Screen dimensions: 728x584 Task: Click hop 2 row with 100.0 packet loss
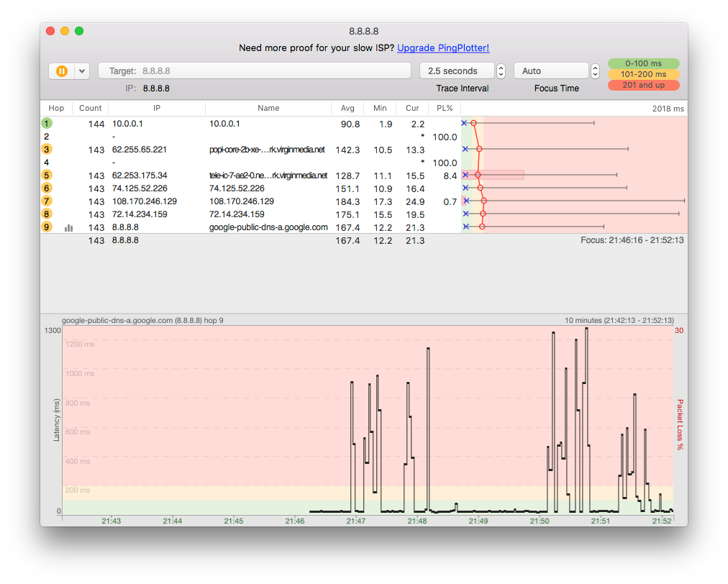click(251, 137)
